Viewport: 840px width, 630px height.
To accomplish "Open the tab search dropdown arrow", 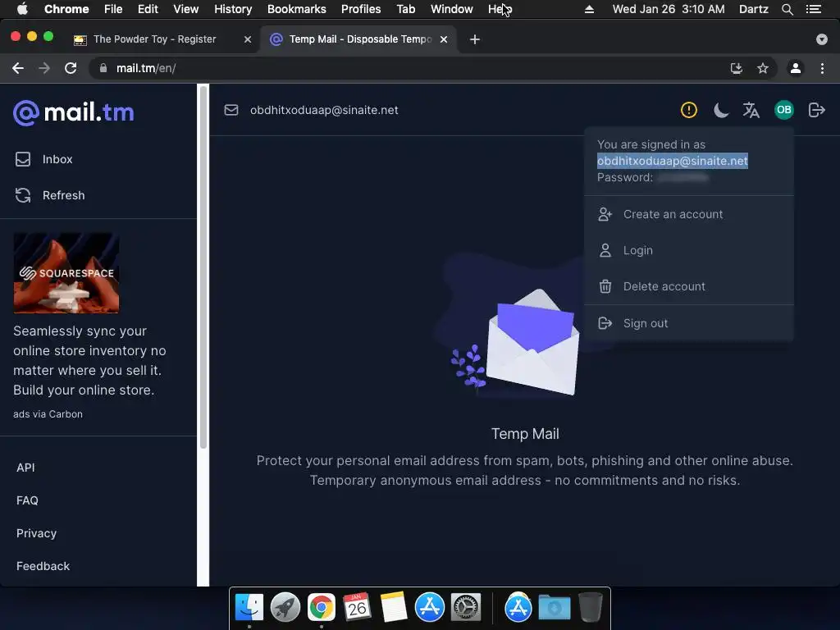I will coord(822,39).
